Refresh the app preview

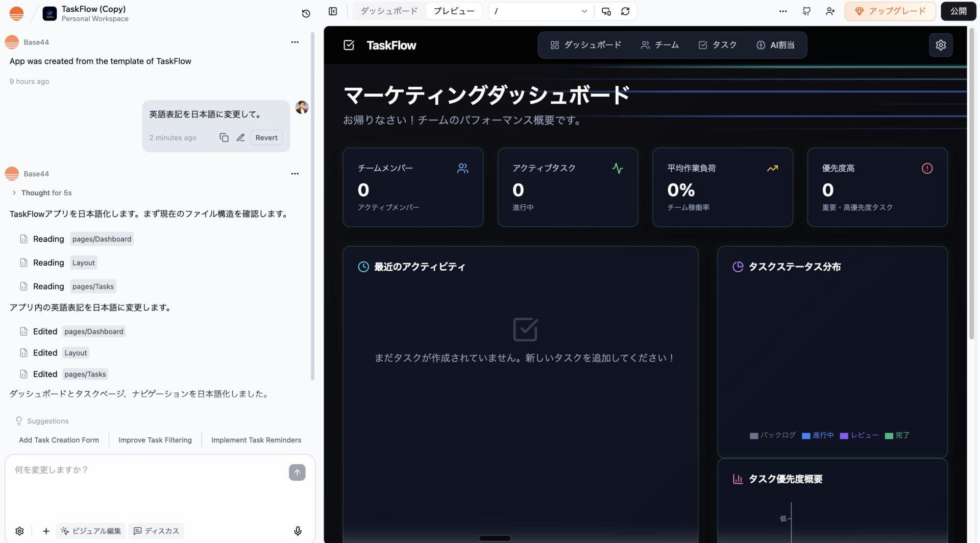[x=625, y=11]
